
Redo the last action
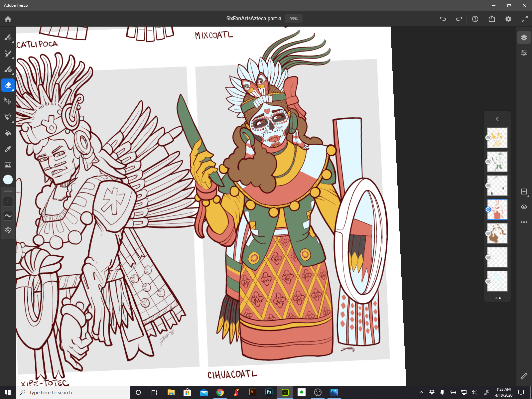[x=459, y=19]
